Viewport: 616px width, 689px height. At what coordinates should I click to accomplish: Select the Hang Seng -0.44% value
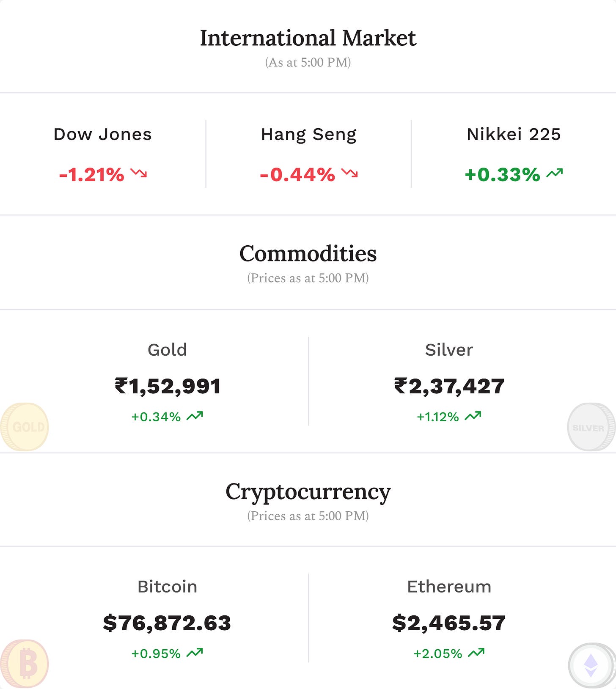297,174
